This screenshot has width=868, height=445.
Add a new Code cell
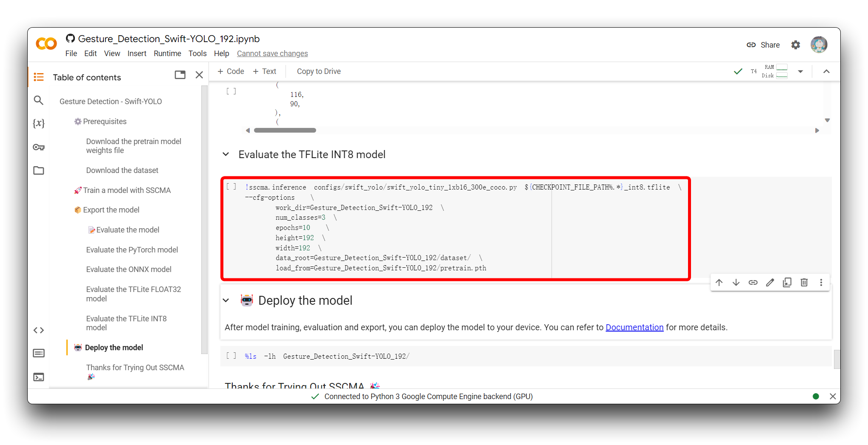coord(231,71)
